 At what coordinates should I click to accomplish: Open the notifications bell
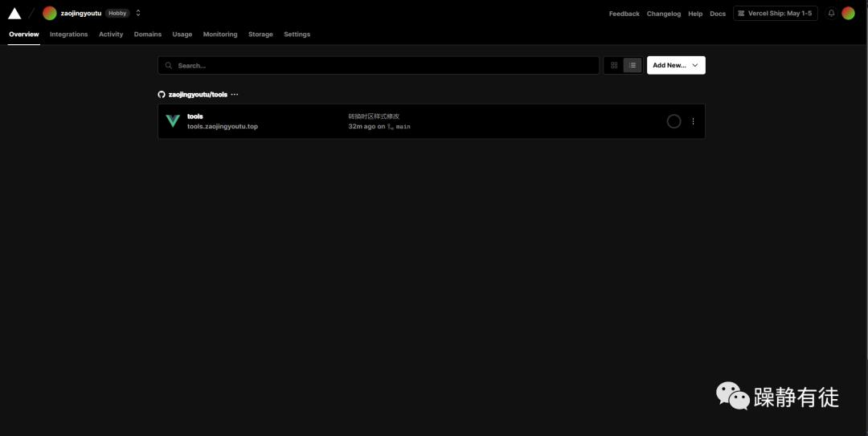[x=831, y=14]
